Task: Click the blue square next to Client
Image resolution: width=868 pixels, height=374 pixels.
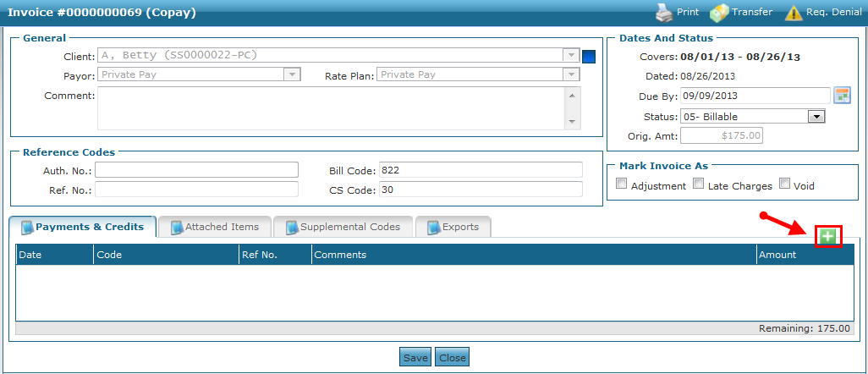Action: (x=590, y=57)
